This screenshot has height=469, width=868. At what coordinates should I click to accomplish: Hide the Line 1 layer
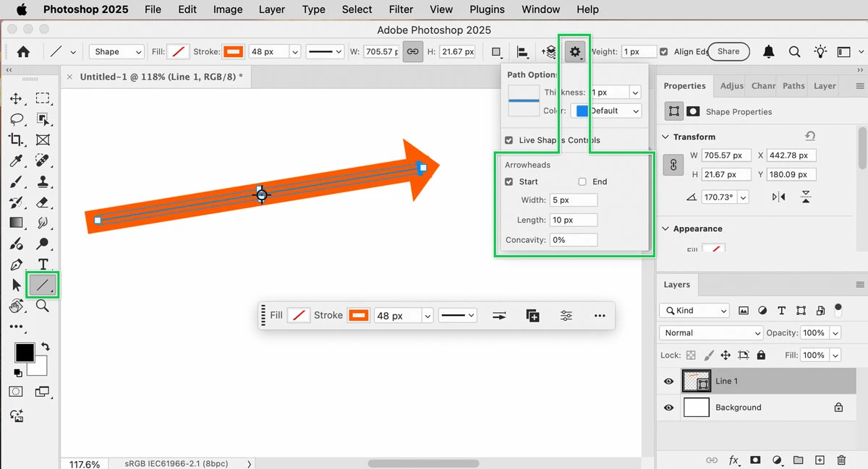pyautogui.click(x=668, y=381)
